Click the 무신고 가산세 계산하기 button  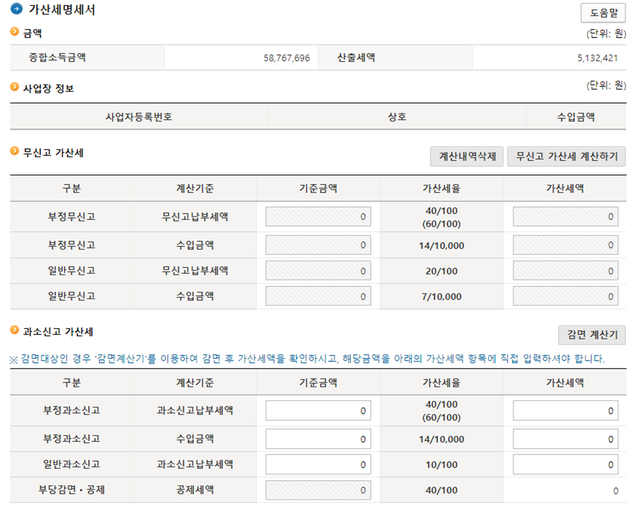[566, 157]
